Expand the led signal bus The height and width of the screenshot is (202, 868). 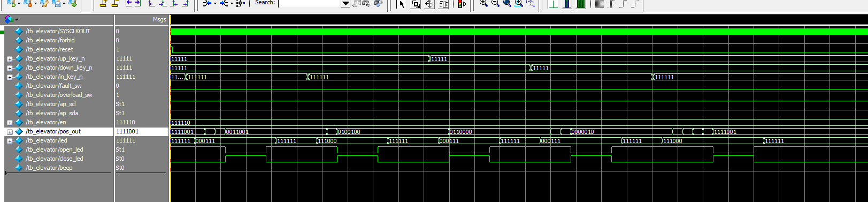click(x=10, y=141)
